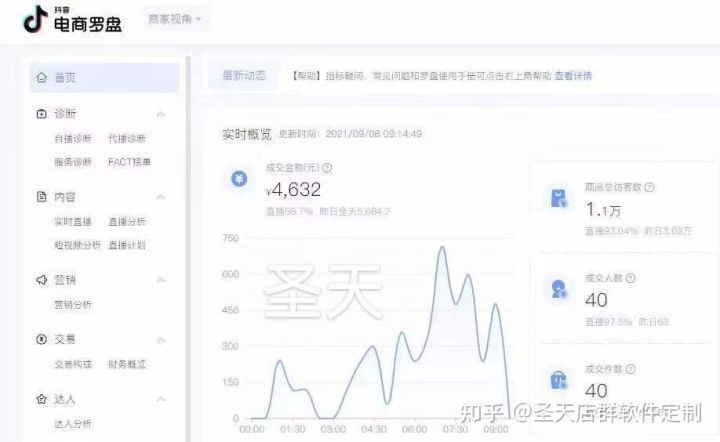720x442 pixels.
Task: Click the 商品总访客数 card icon
Action: pos(559,199)
